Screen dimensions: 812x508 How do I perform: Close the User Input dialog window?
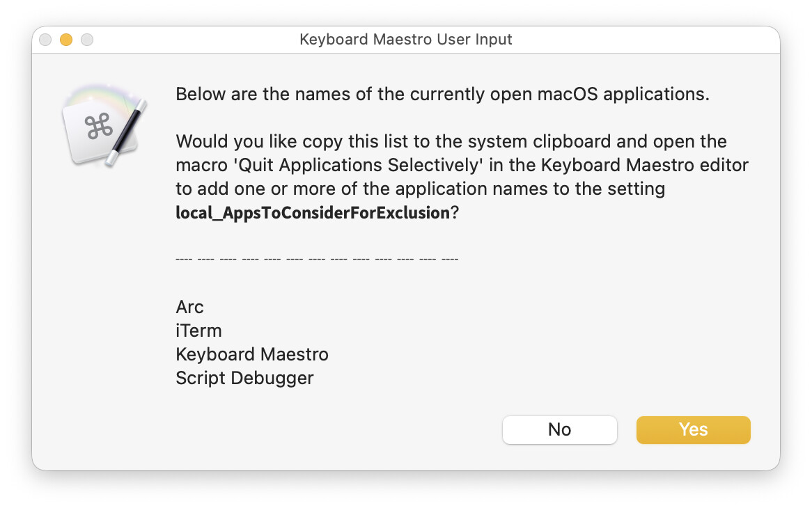click(45, 40)
